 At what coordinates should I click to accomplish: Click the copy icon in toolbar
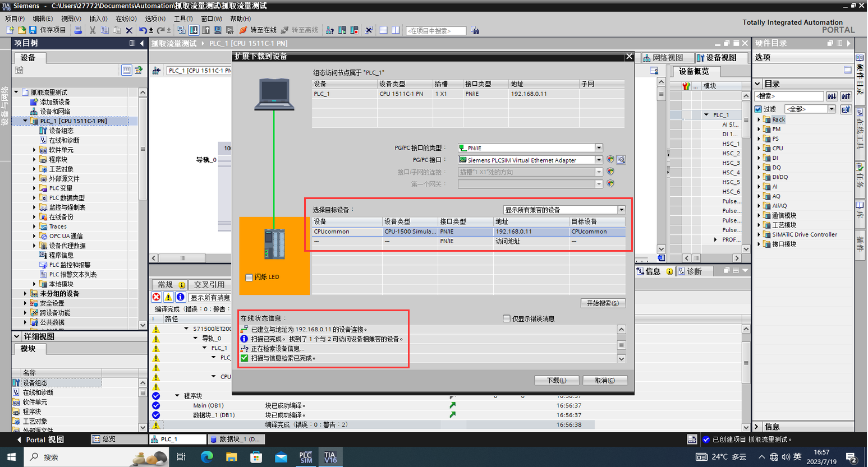(104, 30)
